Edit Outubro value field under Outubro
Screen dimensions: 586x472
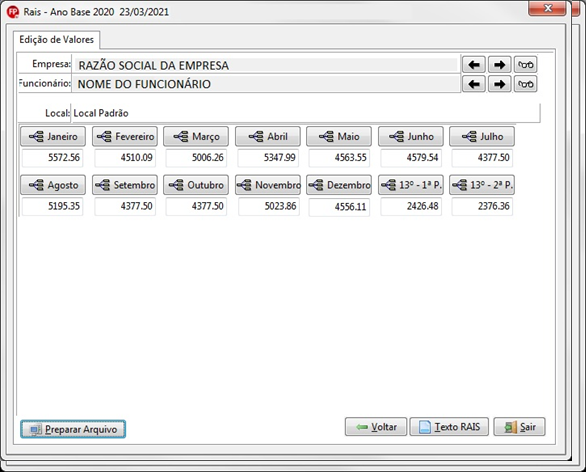pos(196,206)
